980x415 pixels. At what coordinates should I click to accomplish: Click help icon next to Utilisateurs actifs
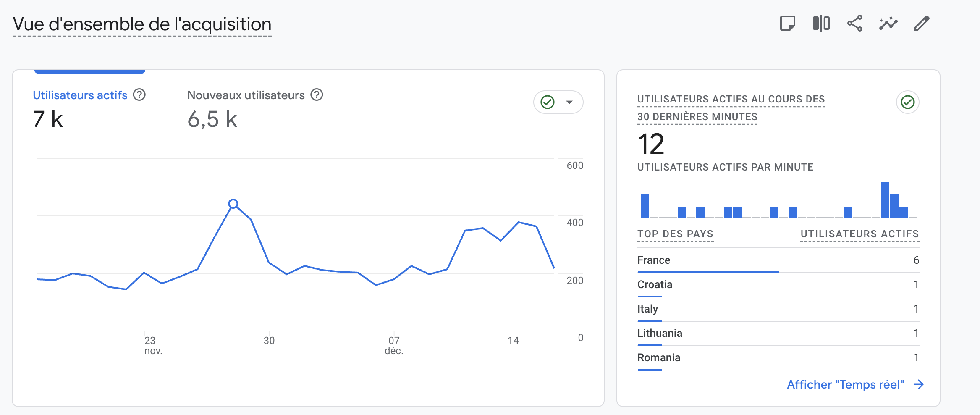(x=139, y=95)
